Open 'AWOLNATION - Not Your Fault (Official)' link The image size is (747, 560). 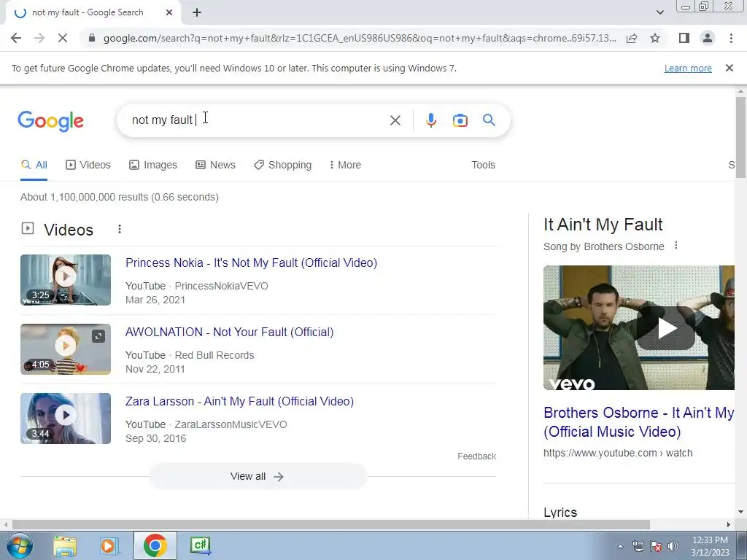pyautogui.click(x=229, y=332)
